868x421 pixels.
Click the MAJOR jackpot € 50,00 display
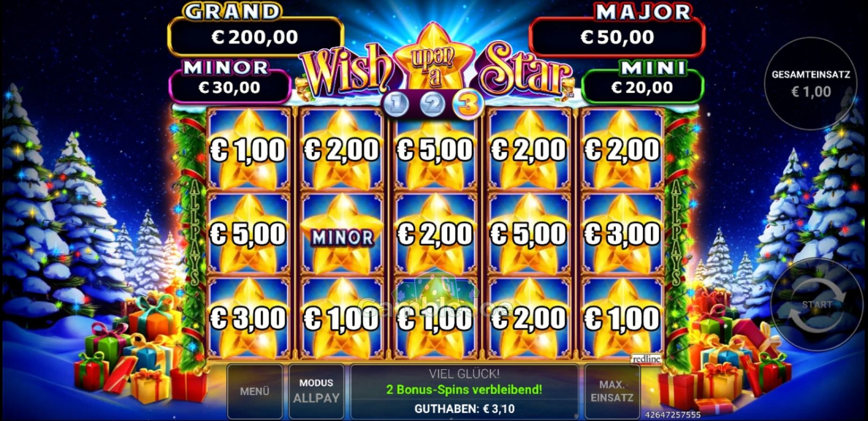(617, 37)
